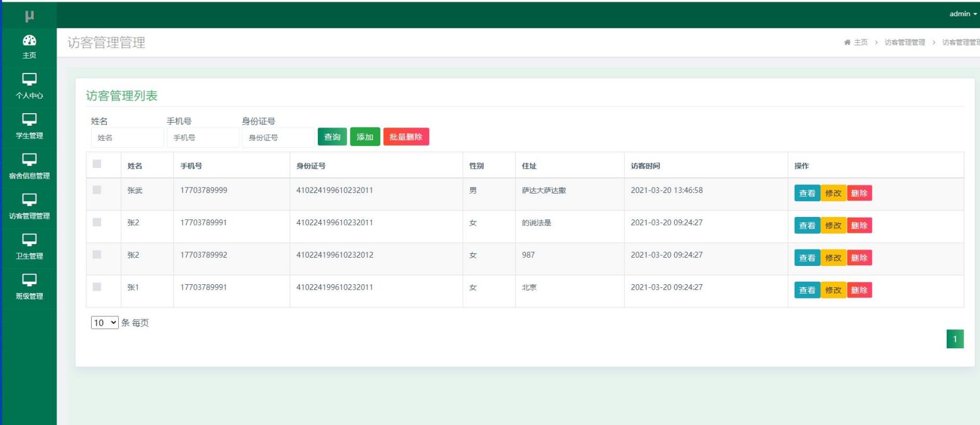Click the 访客管理列表 heading

(x=121, y=96)
